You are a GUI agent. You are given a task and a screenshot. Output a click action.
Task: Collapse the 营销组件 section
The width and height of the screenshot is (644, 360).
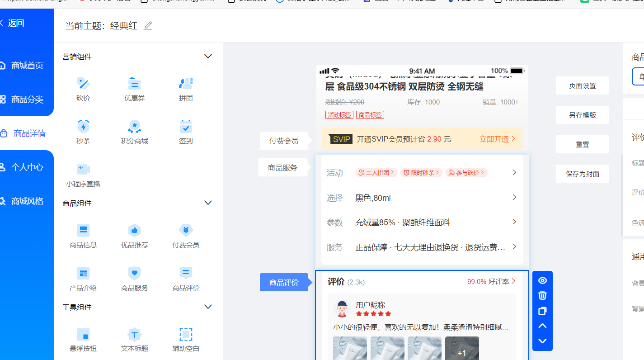click(x=208, y=57)
